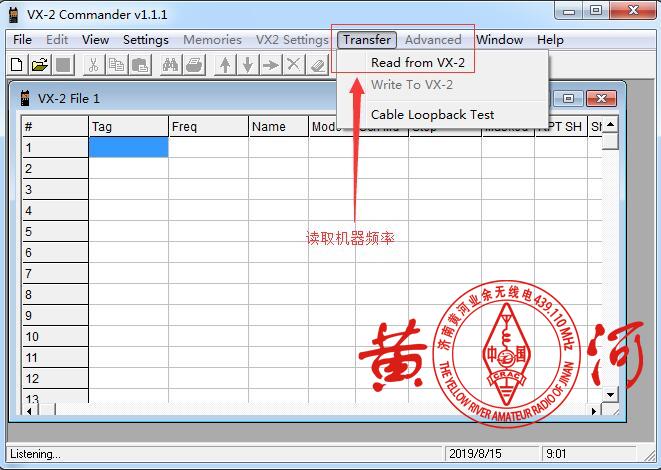This screenshot has height=470, width=661.
Task: Click the Eraser clear icon
Action: [x=317, y=65]
